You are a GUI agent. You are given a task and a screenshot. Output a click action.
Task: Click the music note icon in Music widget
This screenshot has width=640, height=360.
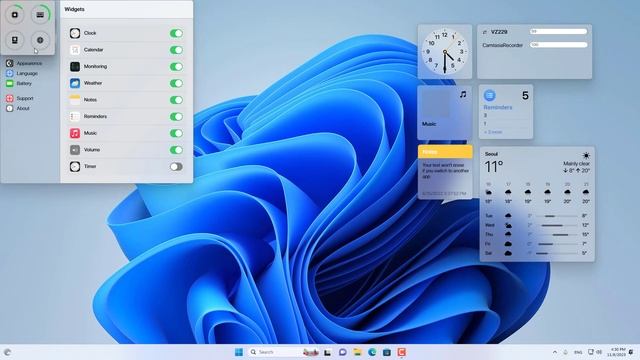coord(463,94)
